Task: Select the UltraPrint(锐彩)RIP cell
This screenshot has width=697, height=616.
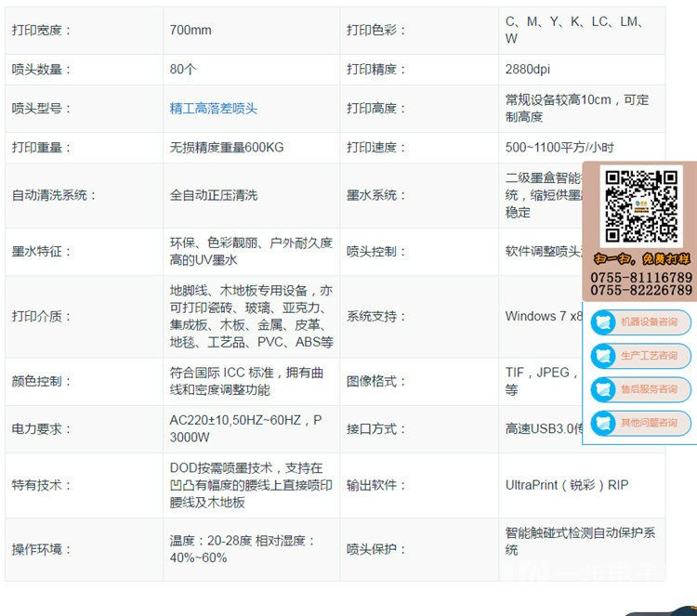Action: click(x=567, y=485)
